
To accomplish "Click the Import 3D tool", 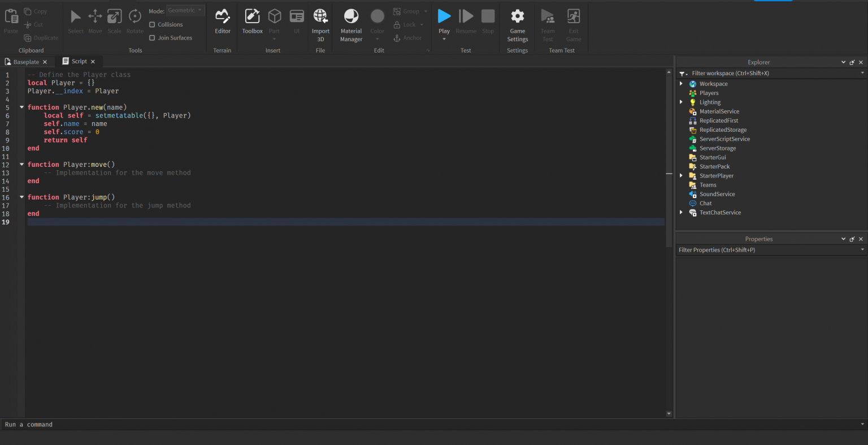I will (x=320, y=23).
